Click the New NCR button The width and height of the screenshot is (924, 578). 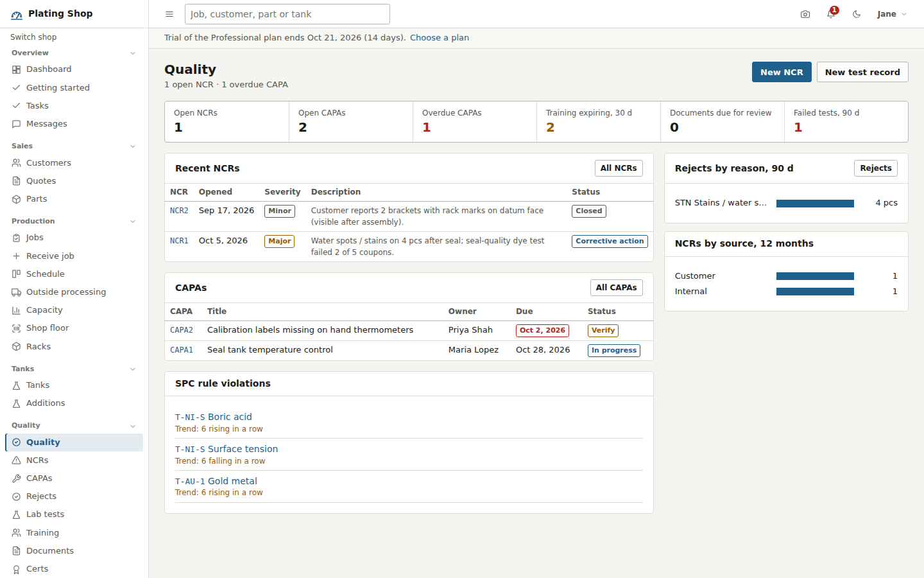782,72
